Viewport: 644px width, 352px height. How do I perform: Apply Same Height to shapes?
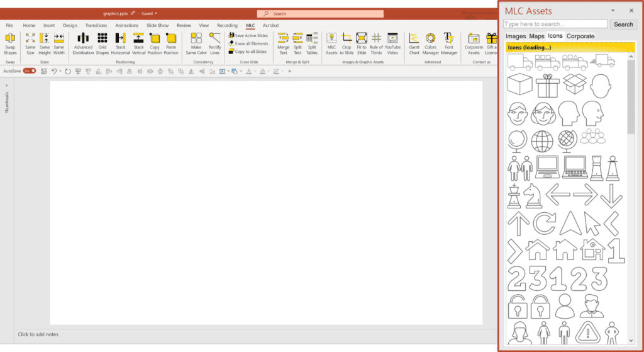[x=45, y=43]
